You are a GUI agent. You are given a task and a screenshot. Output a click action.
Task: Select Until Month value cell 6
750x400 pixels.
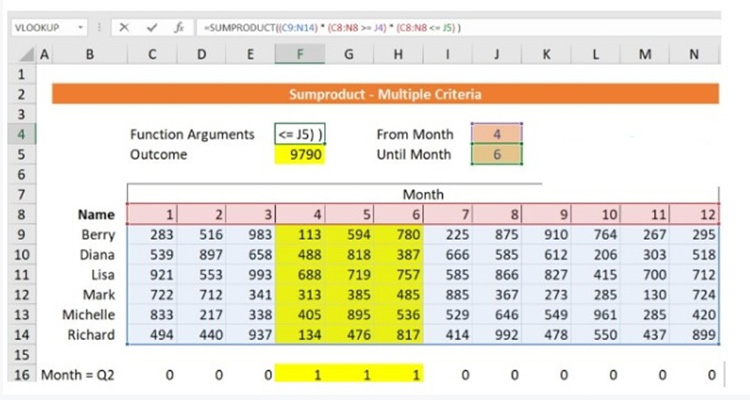497,155
